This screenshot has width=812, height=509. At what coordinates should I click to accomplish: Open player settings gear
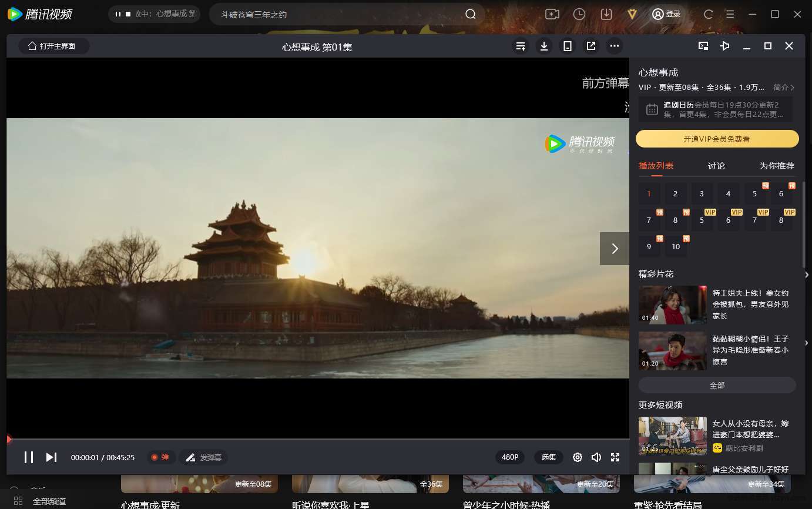coord(578,457)
